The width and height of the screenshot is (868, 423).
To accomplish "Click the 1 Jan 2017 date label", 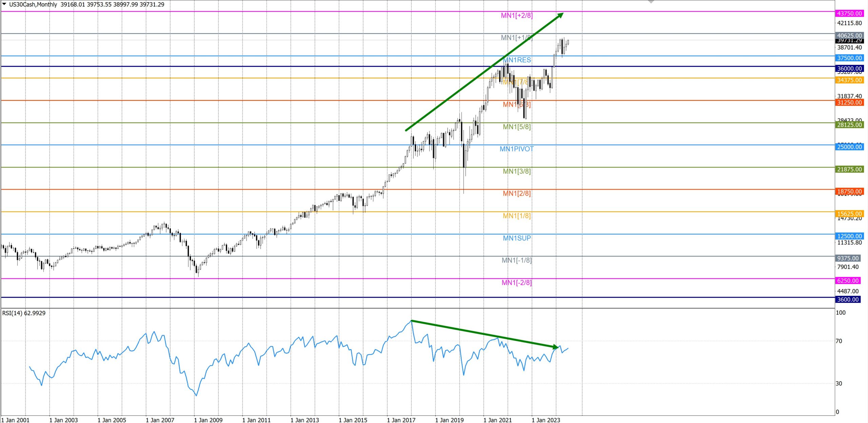I will point(401,420).
